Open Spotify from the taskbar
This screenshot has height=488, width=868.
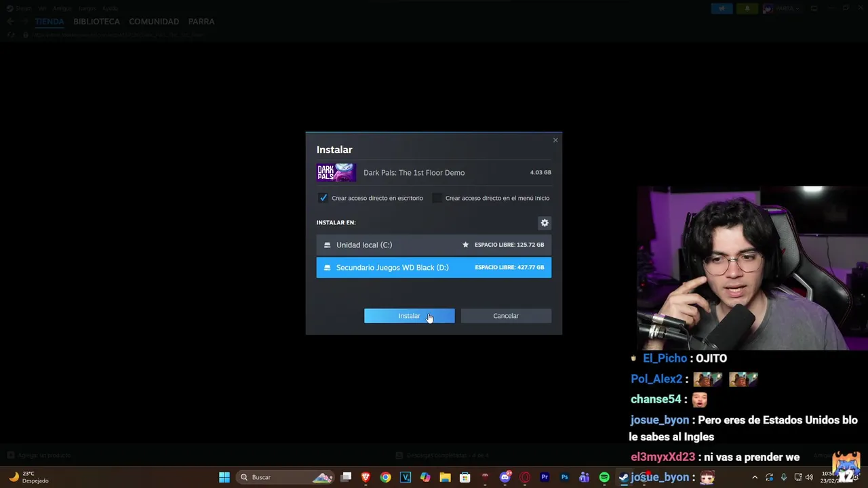point(604,477)
